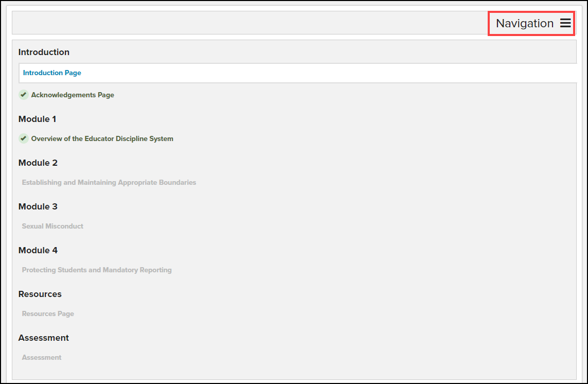Click the Module 3 section heading
588x384 pixels.
click(x=38, y=206)
